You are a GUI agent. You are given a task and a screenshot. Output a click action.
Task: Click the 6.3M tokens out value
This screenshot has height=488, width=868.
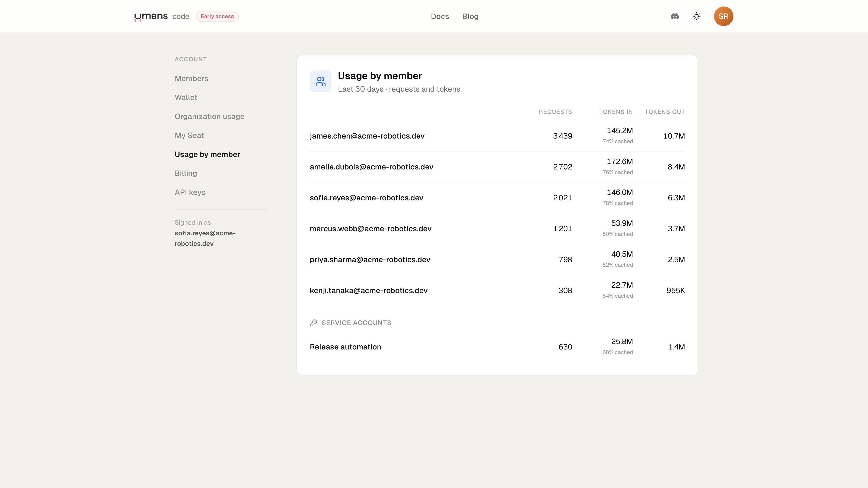[676, 198]
